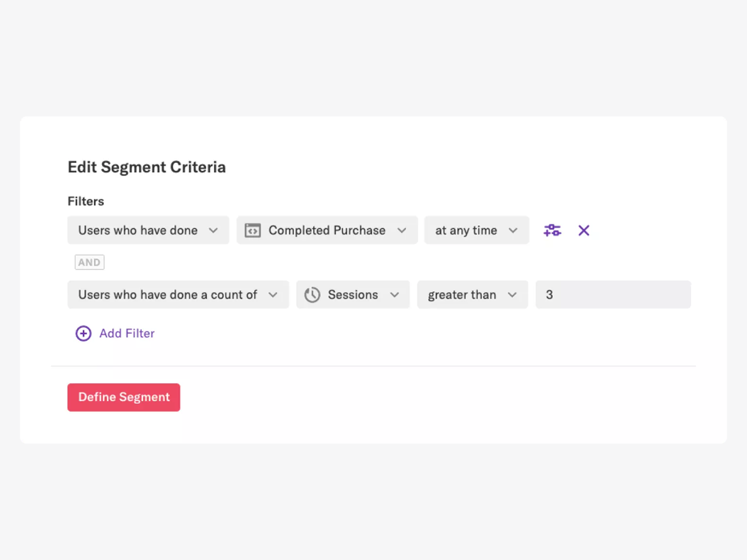Expand the at any time timeframe dropdown
Viewport: 747px width, 560px height.
(477, 230)
